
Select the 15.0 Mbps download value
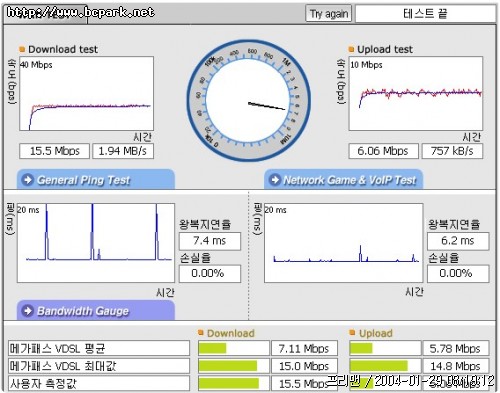coord(304,366)
